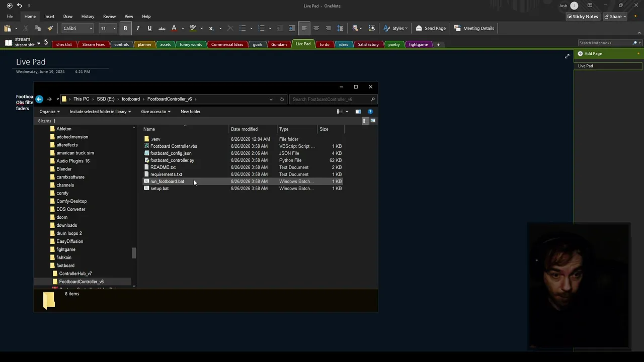This screenshot has width=644, height=362.
Task: Go back using OneNote's back arrow
Action: tap(10, 6)
